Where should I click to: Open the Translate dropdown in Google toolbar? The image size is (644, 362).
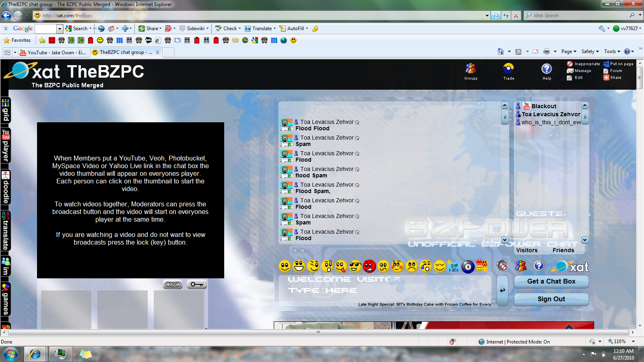point(275,29)
